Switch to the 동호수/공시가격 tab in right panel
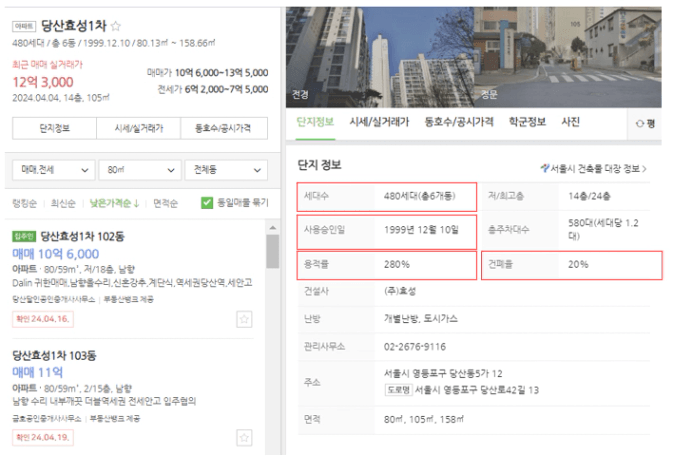Viewport: 673px width, 474px height. pyautogui.click(x=459, y=122)
